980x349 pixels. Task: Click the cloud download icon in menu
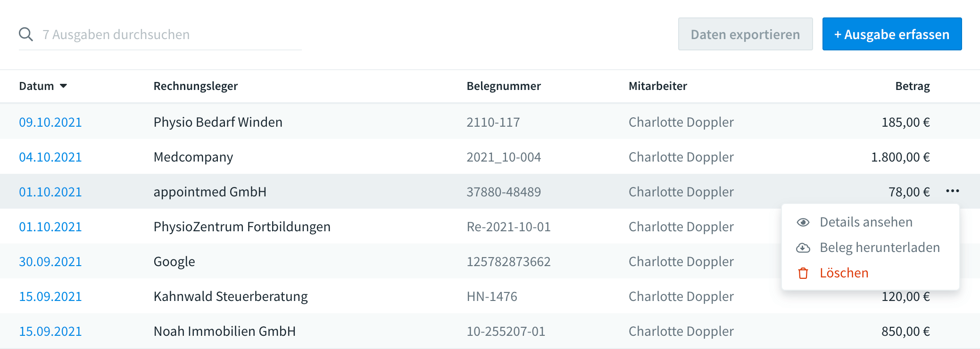pos(803,248)
